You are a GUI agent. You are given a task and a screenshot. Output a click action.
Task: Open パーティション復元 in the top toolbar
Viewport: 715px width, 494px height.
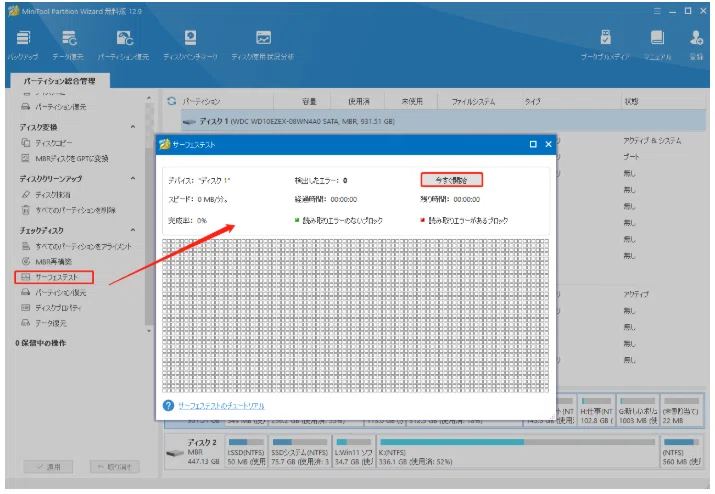(x=124, y=45)
